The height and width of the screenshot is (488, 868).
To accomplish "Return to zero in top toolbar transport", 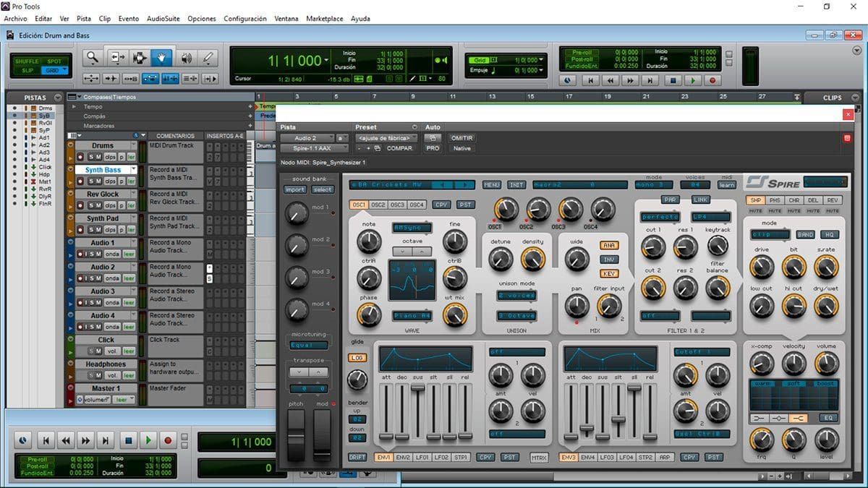I will [x=591, y=81].
